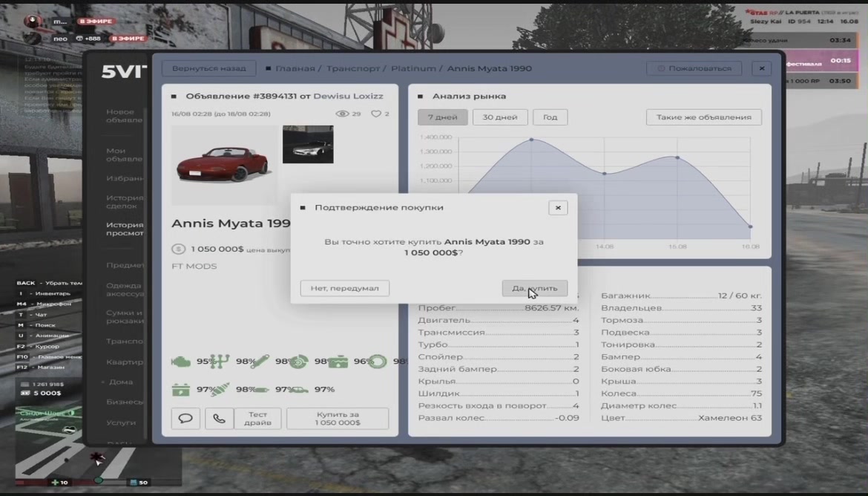The image size is (868, 496).
Task: Open 'Избранное' in sidebar
Action: tap(125, 178)
